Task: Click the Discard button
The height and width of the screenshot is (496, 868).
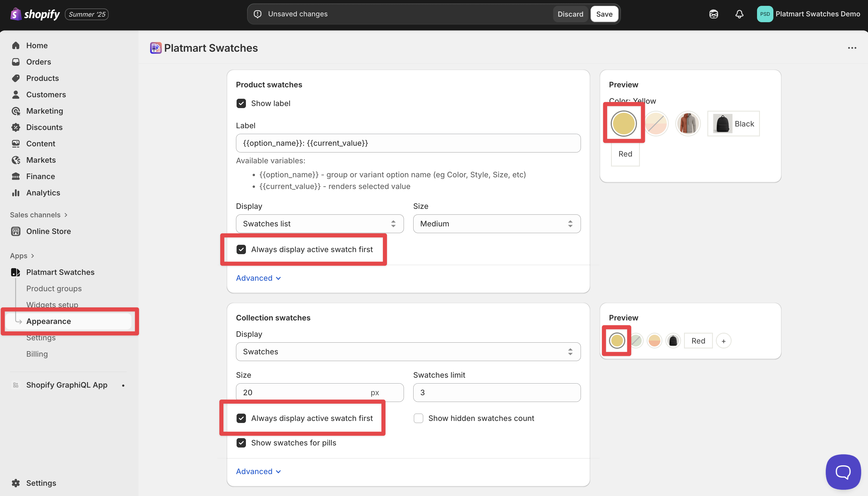Action: point(570,14)
